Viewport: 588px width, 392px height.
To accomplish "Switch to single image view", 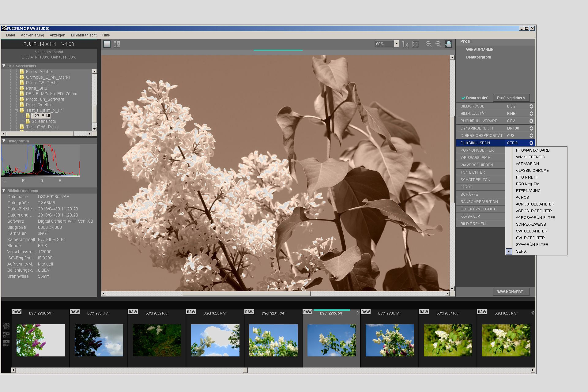I will pyautogui.click(x=107, y=44).
